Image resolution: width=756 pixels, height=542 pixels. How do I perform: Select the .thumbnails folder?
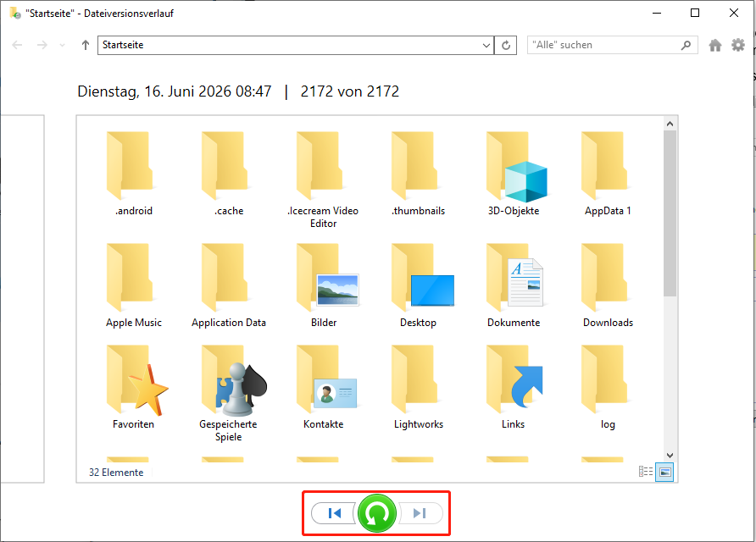418,174
